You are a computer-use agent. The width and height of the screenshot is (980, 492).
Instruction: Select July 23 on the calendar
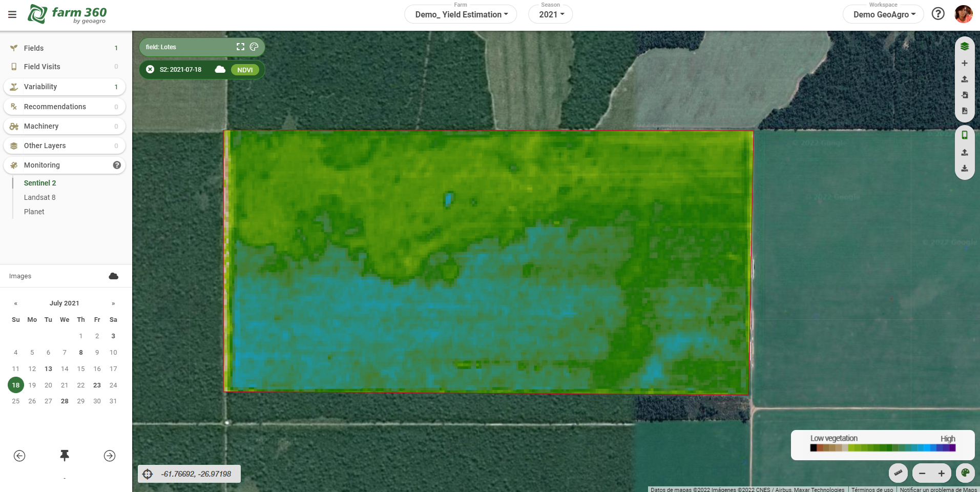click(97, 385)
